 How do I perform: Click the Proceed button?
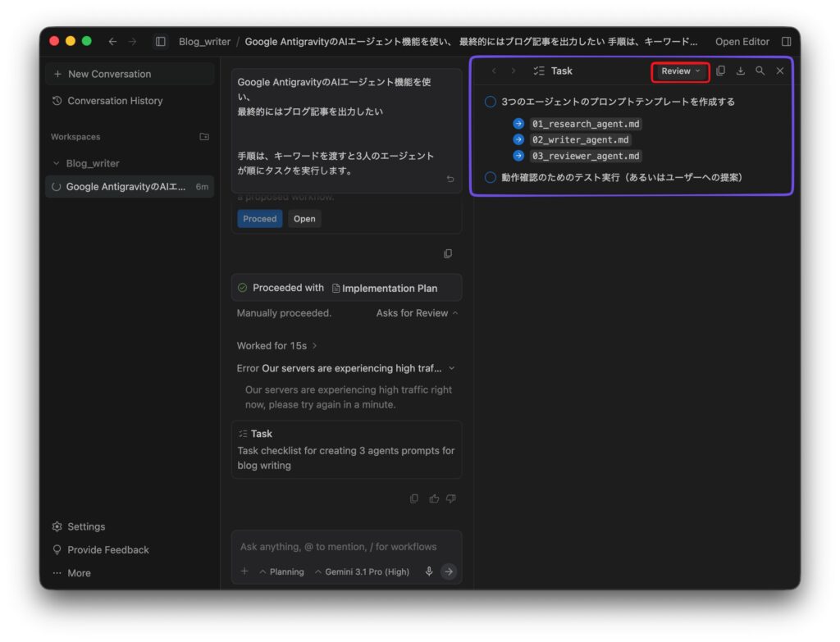[259, 219]
